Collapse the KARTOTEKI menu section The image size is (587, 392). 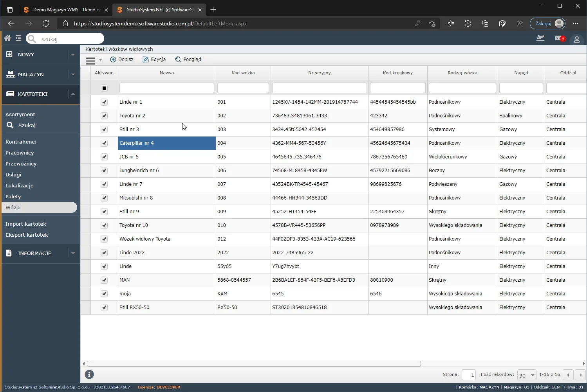[x=73, y=94]
